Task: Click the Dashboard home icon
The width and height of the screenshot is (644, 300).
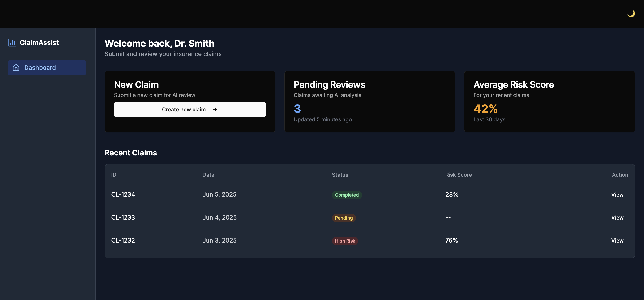Action: point(16,67)
